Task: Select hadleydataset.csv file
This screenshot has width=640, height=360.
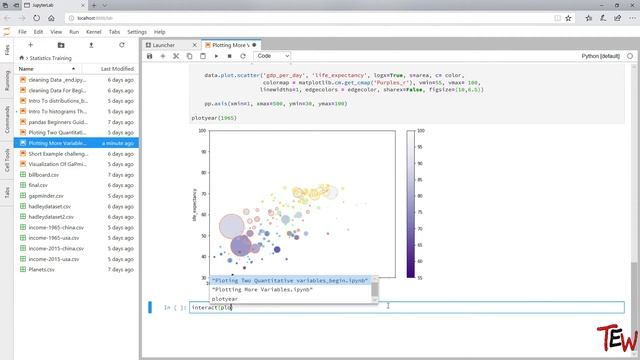Action: pyautogui.click(x=76, y=207)
